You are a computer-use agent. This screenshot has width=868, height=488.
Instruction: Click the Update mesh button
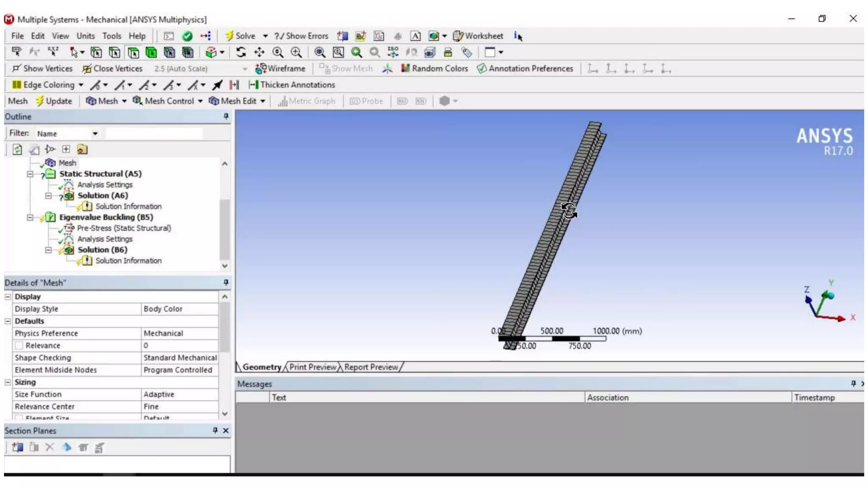pos(54,101)
